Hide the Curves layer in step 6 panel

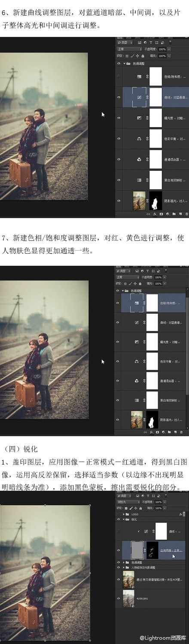click(119, 97)
